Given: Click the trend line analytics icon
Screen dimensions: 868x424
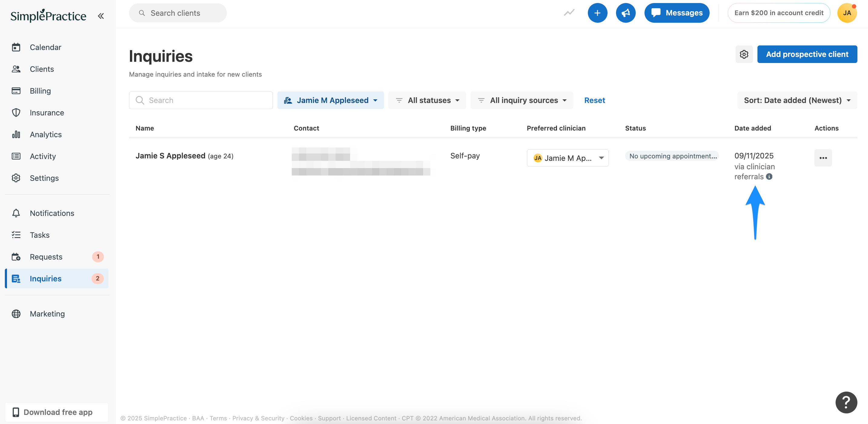Looking at the screenshot, I should pos(569,13).
